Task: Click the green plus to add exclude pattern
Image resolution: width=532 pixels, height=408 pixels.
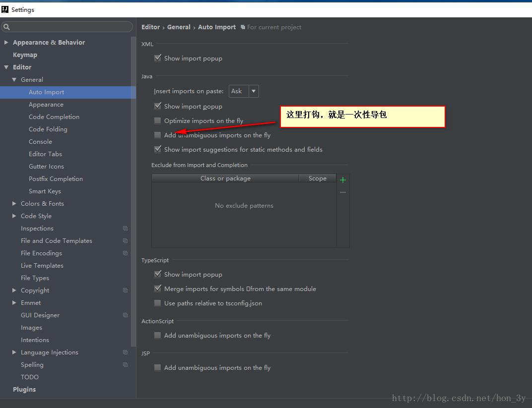Action: (x=343, y=180)
